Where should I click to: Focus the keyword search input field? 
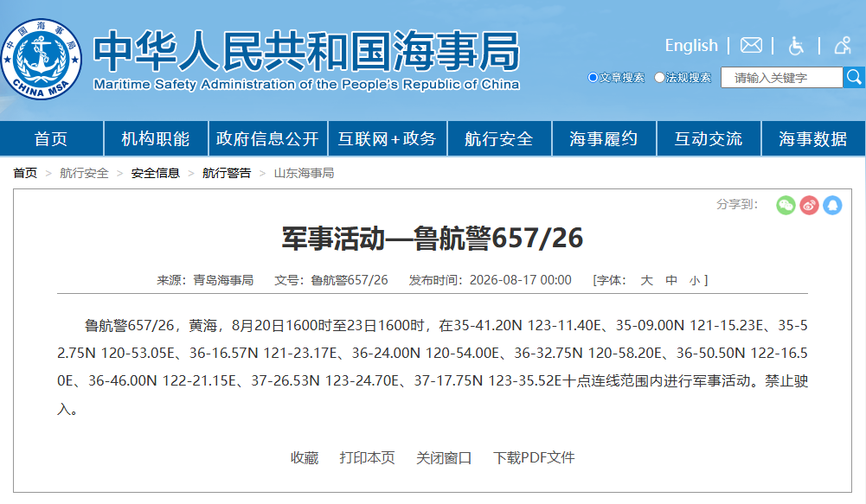point(781,78)
